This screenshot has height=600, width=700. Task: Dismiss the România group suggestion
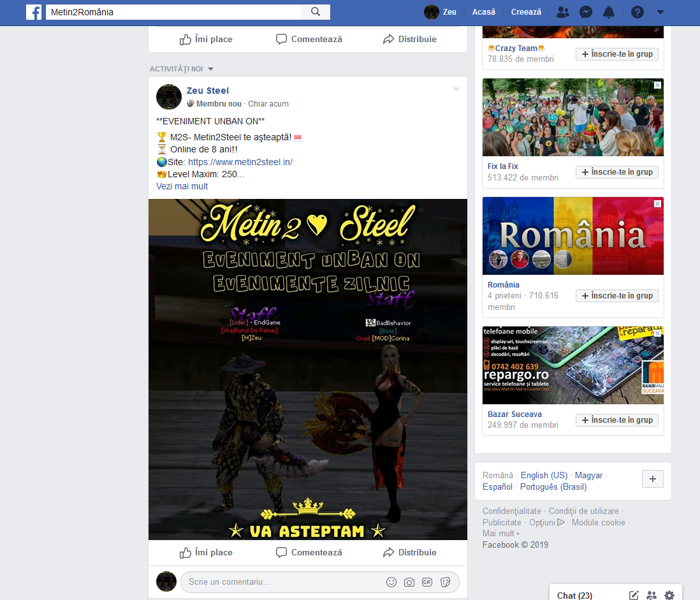657,203
